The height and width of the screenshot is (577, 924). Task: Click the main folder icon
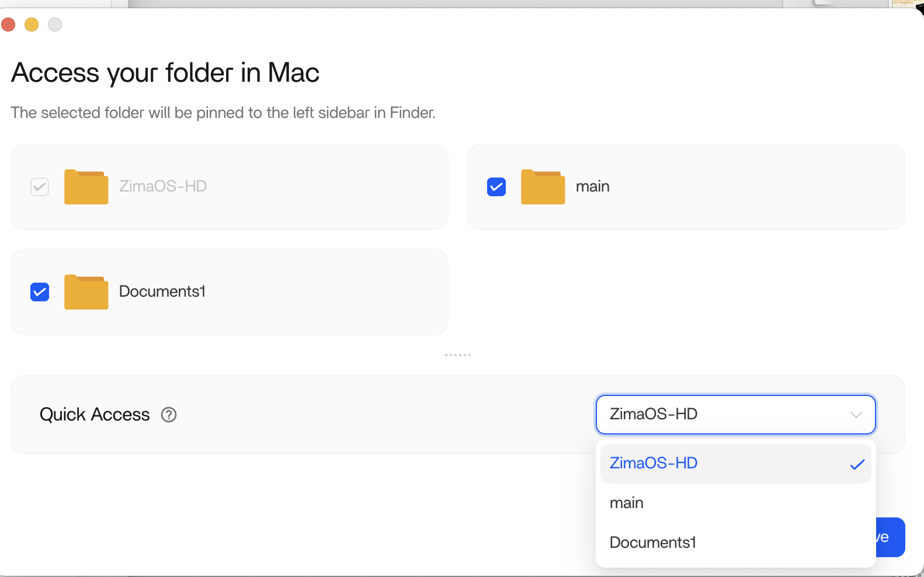(x=543, y=187)
